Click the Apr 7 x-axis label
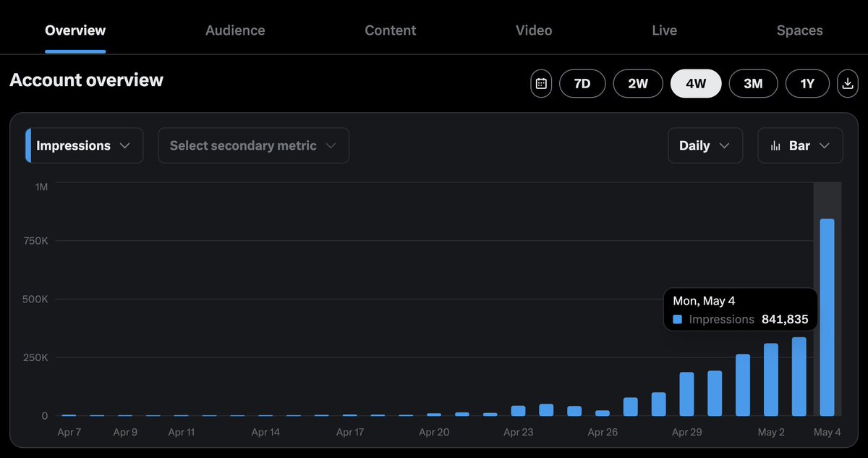The image size is (868, 458). click(x=69, y=433)
